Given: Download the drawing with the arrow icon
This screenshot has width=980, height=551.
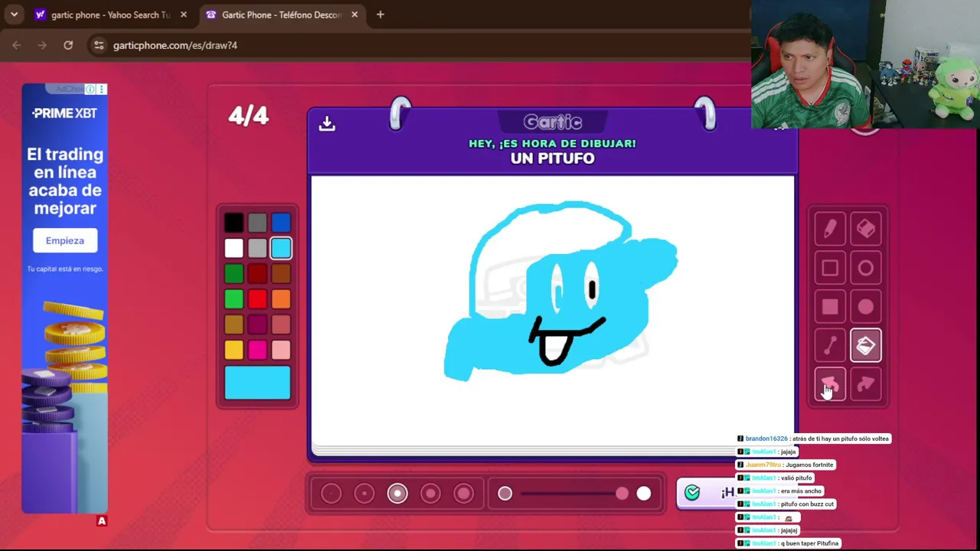Looking at the screenshot, I should (x=327, y=123).
